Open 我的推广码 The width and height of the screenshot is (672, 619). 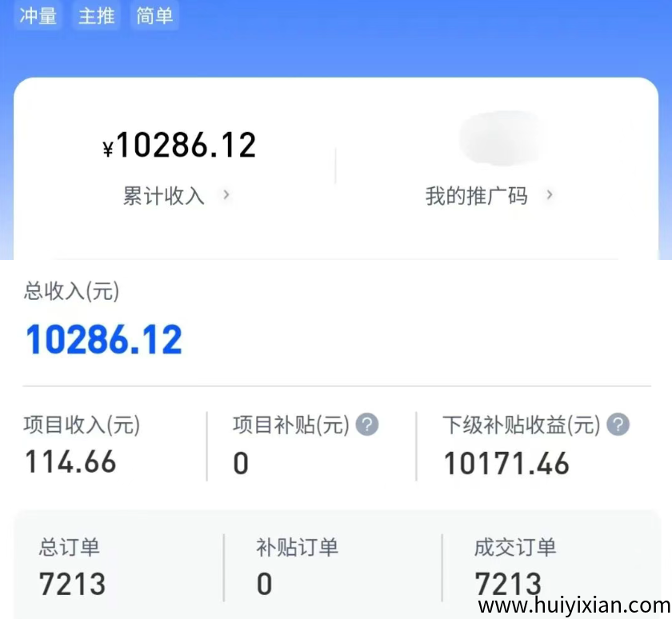[476, 196]
